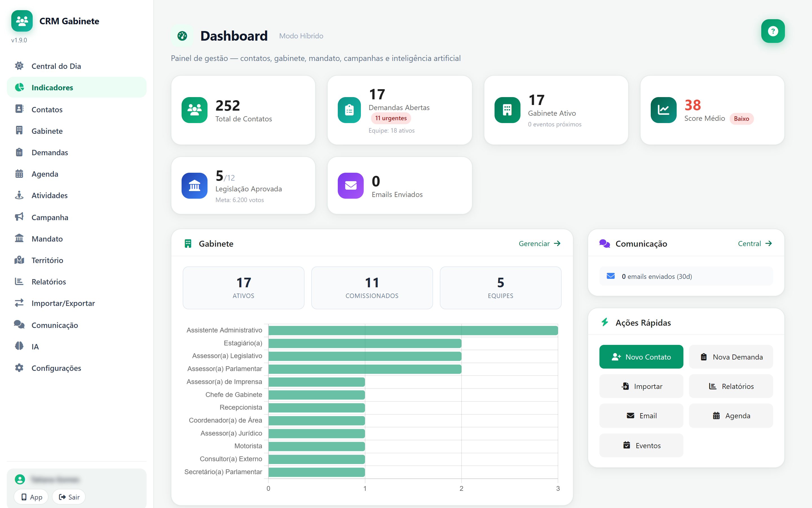Click the Gerenciar link in Gabinete panel
The width and height of the screenshot is (812, 508).
coord(540,244)
